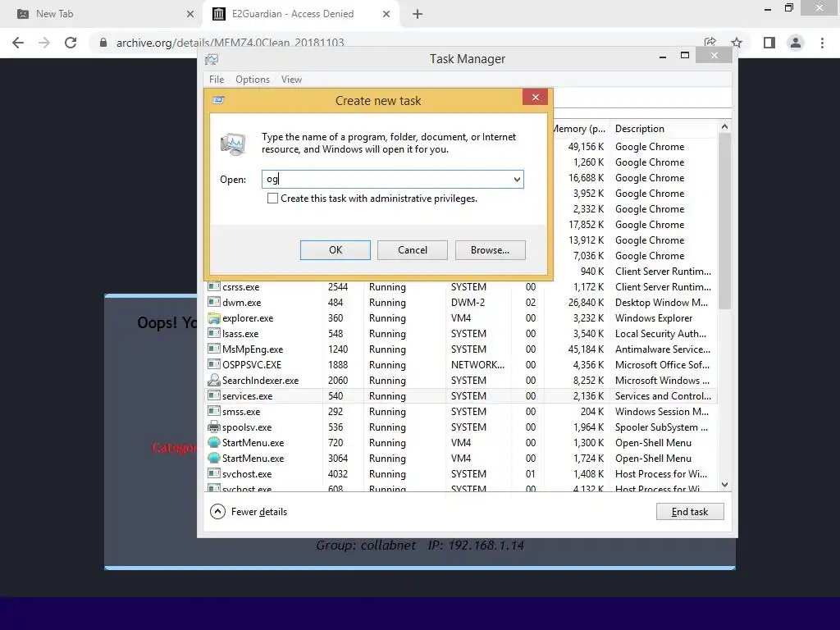This screenshot has width=840, height=630.
Task: Open the View menu in Task Manager
Action: pyautogui.click(x=291, y=80)
